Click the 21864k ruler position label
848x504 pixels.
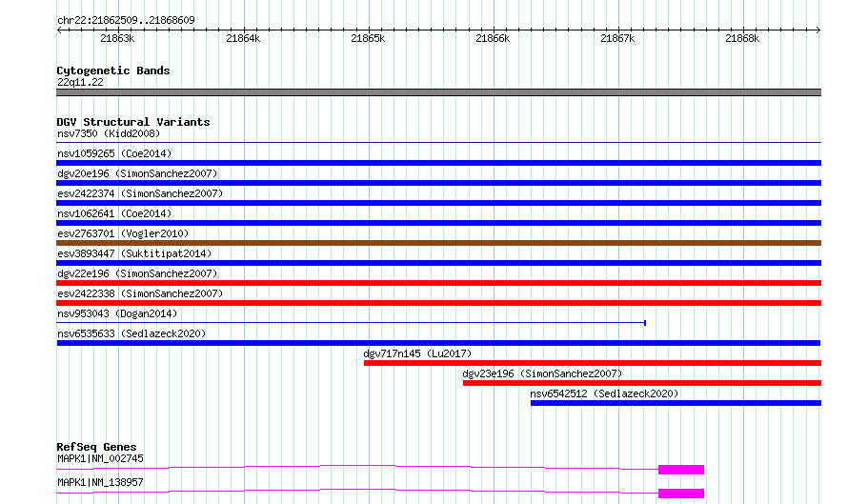click(x=243, y=38)
